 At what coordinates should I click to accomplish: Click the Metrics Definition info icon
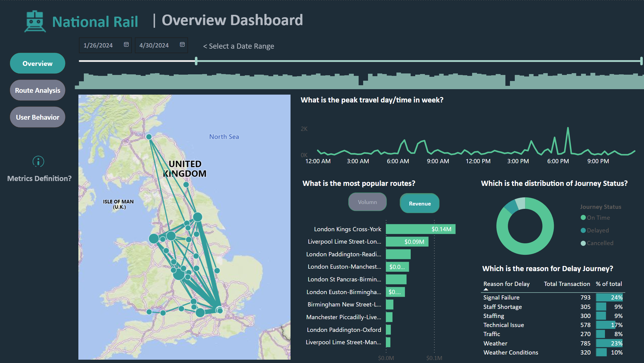click(x=38, y=161)
